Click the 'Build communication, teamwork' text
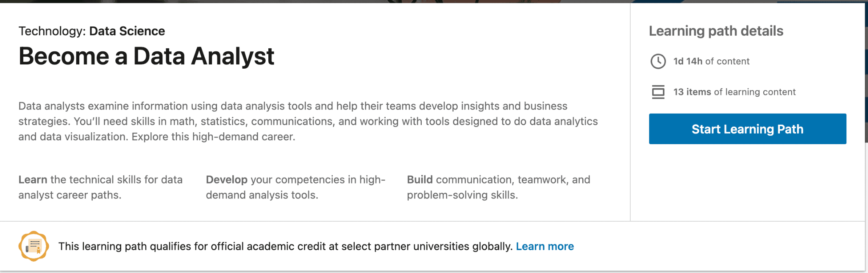This screenshot has height=273, width=868. click(x=498, y=180)
